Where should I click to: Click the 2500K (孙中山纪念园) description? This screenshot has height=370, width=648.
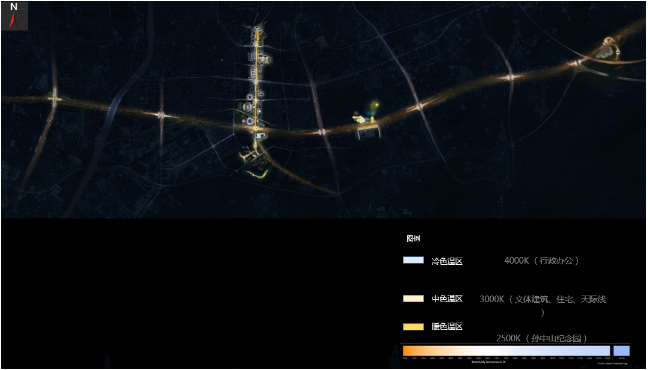click(x=542, y=338)
